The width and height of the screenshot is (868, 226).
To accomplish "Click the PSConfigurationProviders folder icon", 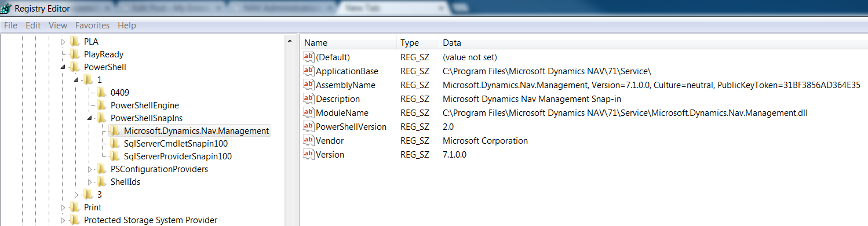I will pos(101,169).
